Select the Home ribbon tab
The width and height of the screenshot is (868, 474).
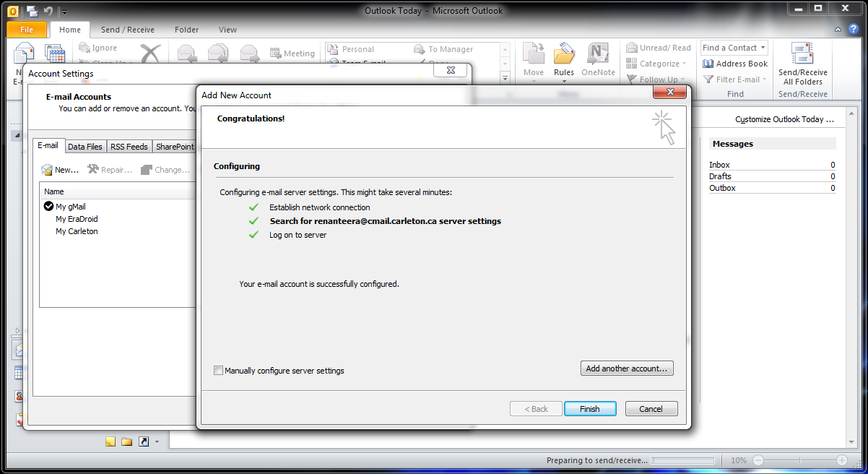[x=70, y=30]
